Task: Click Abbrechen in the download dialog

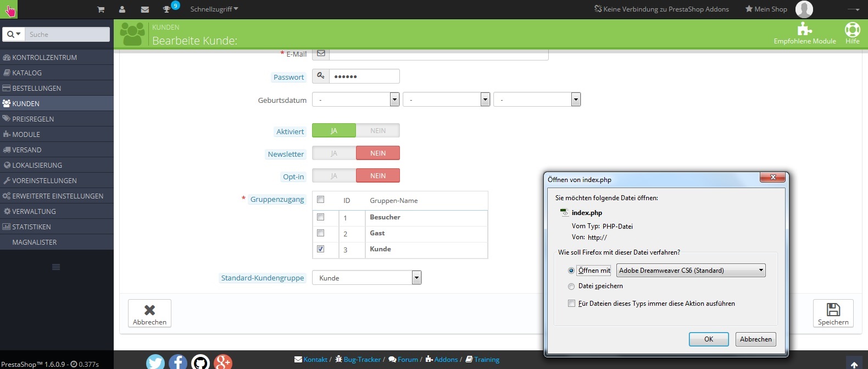Action: pos(756,339)
